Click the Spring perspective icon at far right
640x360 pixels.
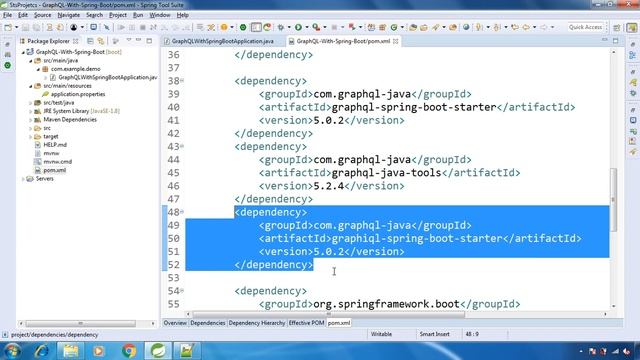pyautogui.click(x=632, y=27)
